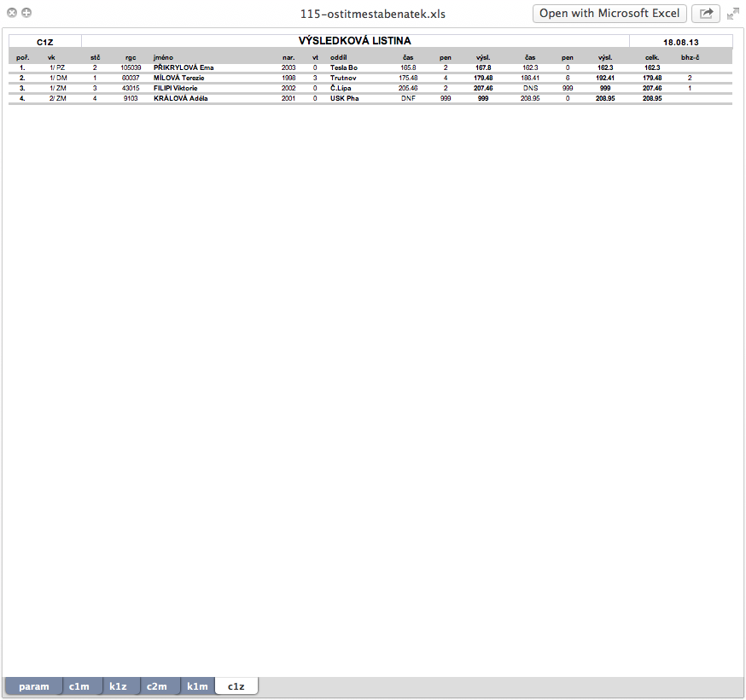Click the nar. column header
746x700 pixels.
pyautogui.click(x=288, y=57)
